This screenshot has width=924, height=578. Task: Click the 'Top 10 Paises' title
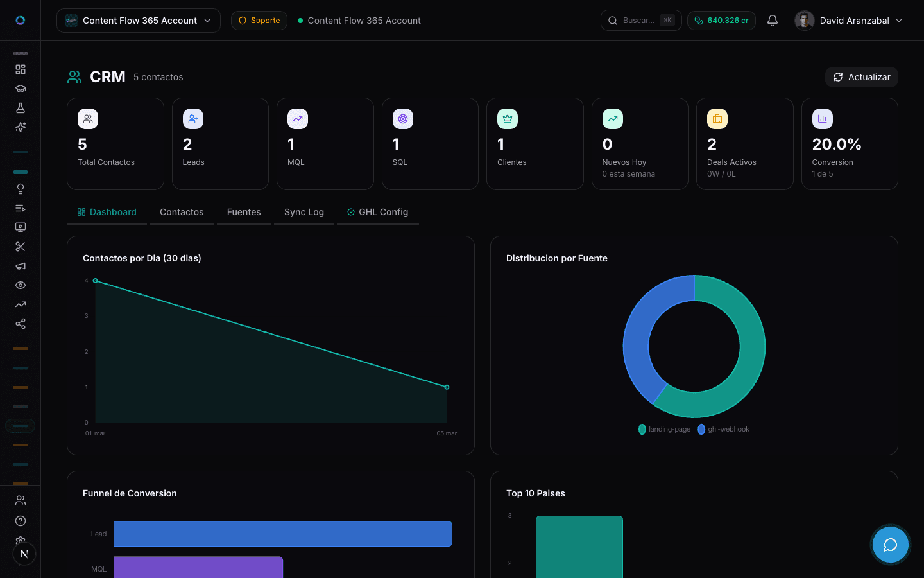pos(536,493)
